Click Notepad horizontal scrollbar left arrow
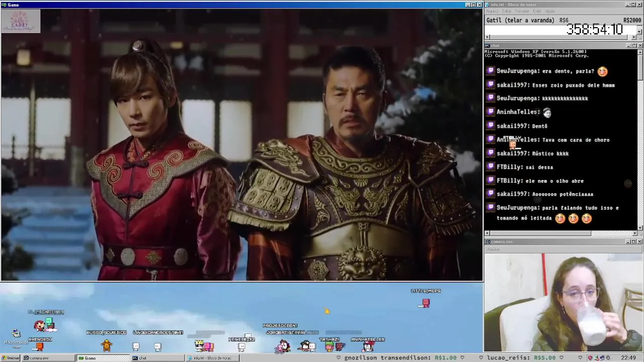 click(x=487, y=38)
